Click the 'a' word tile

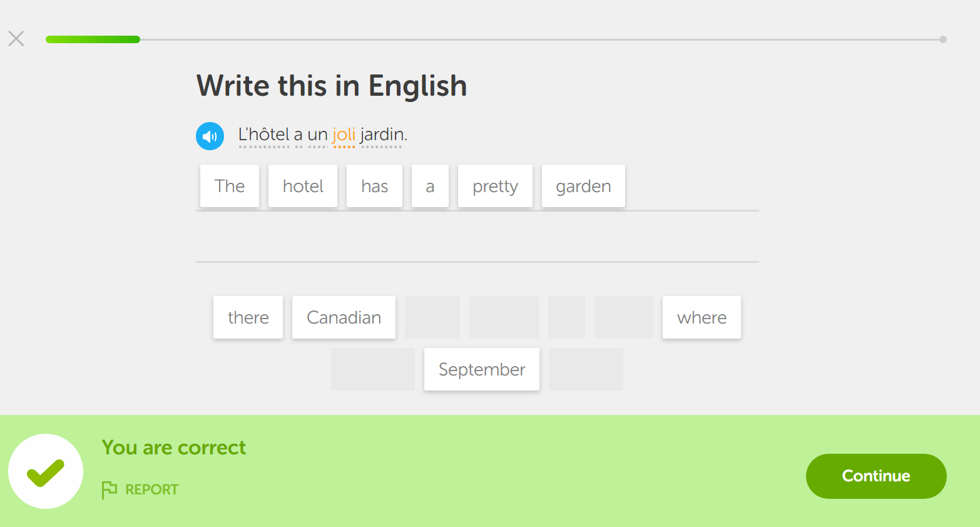[x=430, y=186]
